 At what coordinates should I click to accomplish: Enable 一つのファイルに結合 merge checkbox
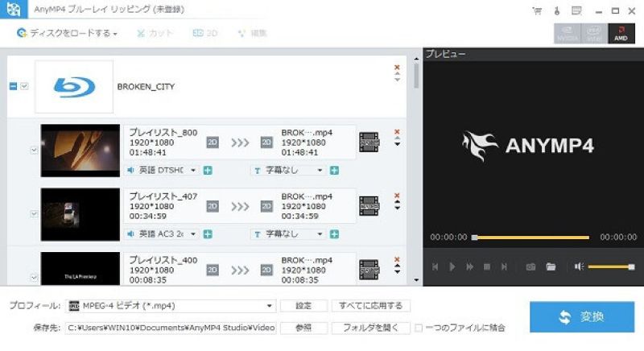418,328
